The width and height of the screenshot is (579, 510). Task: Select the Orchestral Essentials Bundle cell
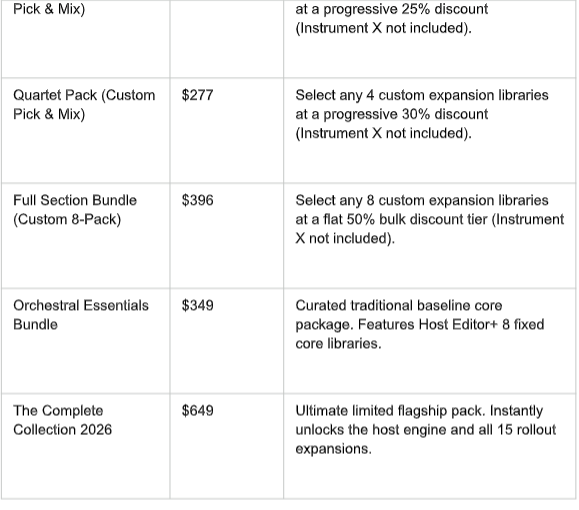click(85, 341)
